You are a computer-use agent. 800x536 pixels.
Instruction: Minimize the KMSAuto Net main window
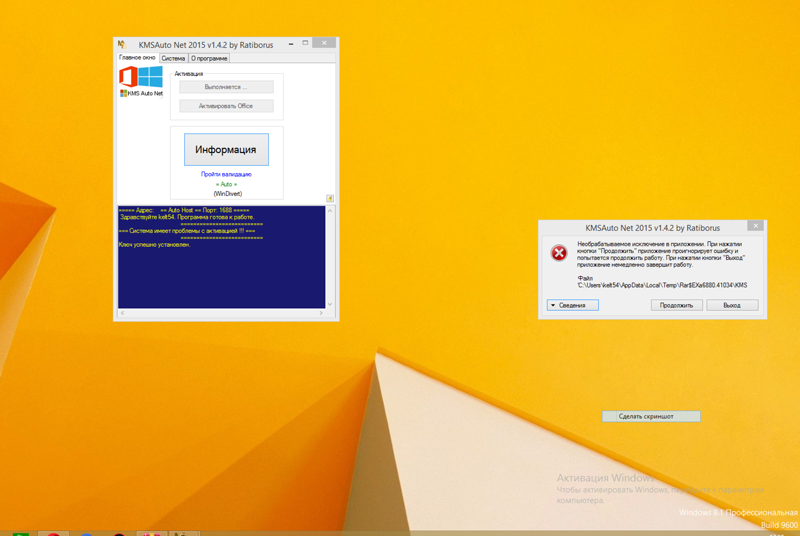291,44
